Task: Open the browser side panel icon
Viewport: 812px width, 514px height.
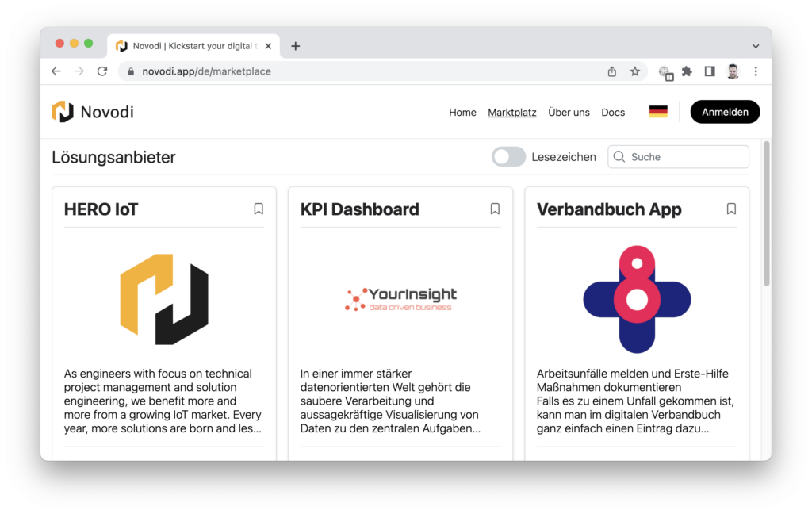Action: tap(710, 71)
